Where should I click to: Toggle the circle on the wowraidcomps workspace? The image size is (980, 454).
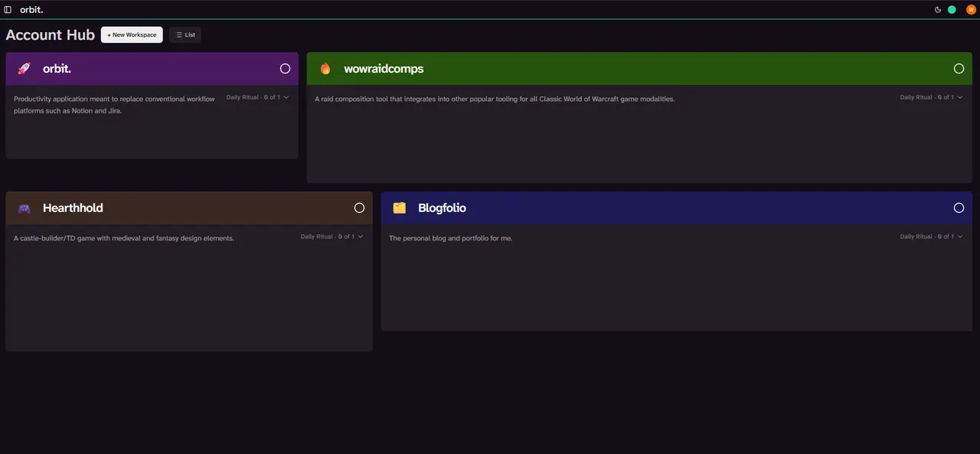(x=959, y=69)
